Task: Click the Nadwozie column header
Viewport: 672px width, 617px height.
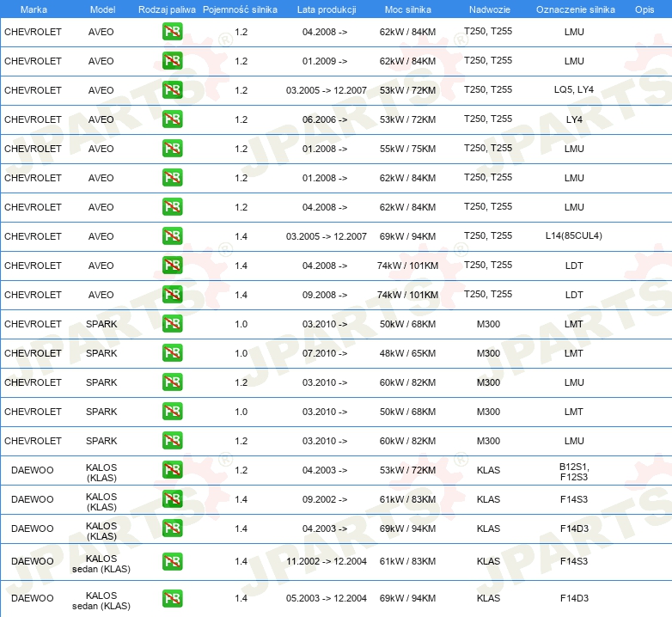Action: (x=490, y=9)
